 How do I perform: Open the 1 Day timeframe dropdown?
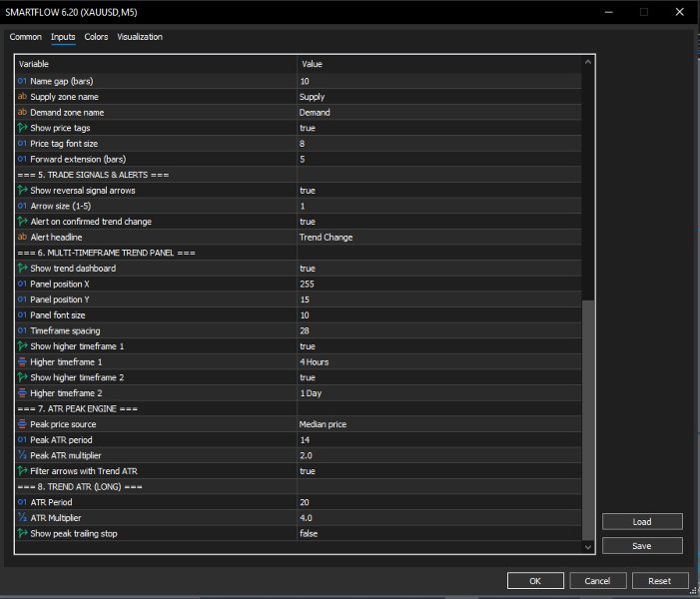coord(439,393)
